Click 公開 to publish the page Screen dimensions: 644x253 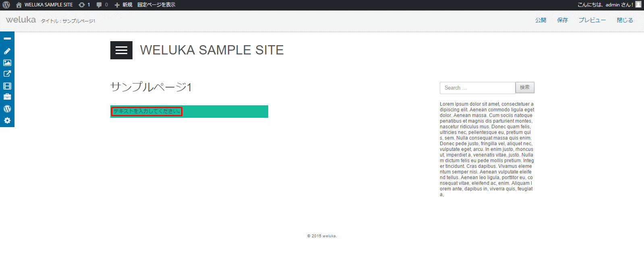coord(540,20)
